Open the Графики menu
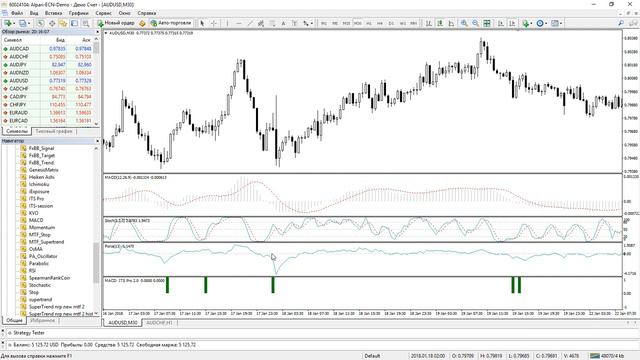This screenshot has height=360, width=640. click(78, 13)
